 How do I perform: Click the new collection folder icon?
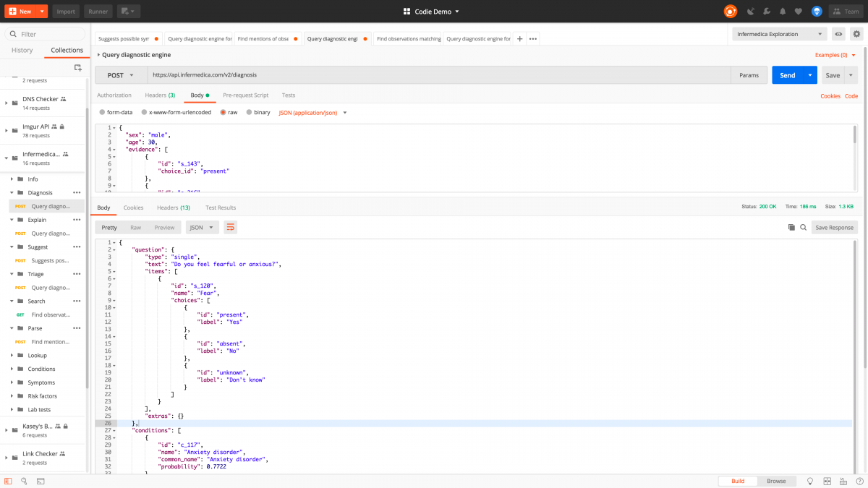pos(78,67)
